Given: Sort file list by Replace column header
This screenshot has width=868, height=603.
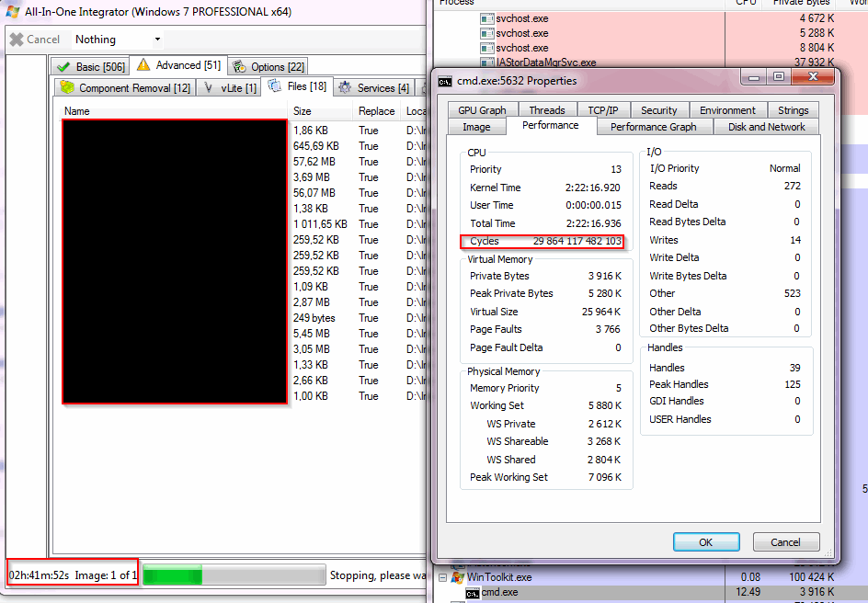Looking at the screenshot, I should tap(377, 111).
